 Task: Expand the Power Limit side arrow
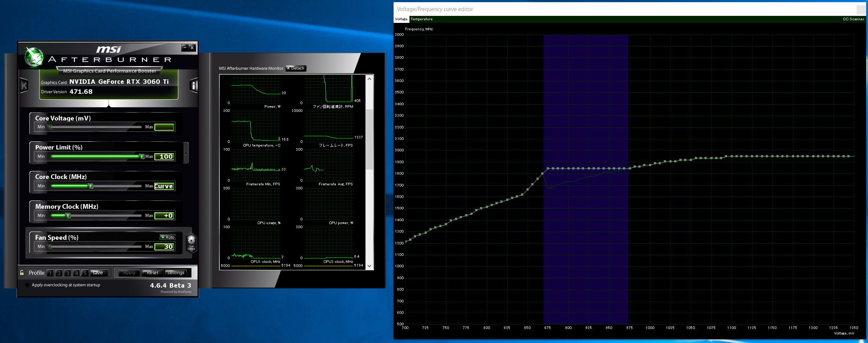pyautogui.click(x=186, y=153)
